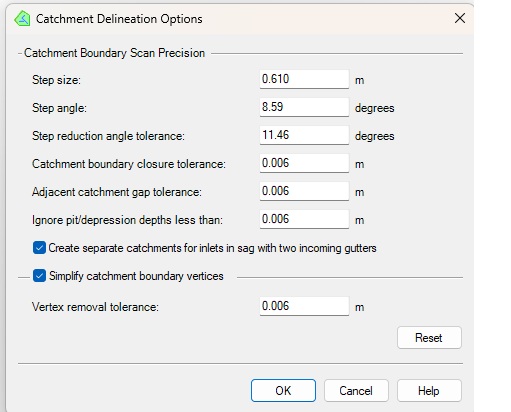
Task: Click the Reset button
Action: [x=429, y=338]
